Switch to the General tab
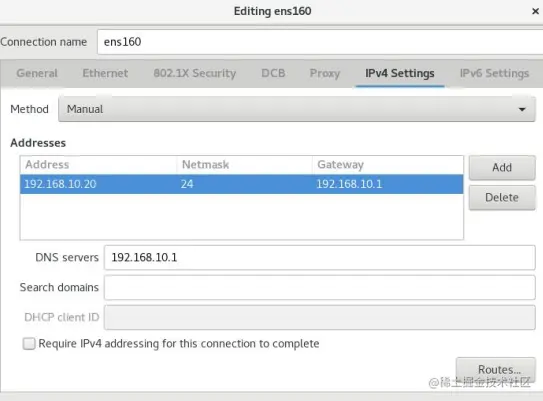 (x=37, y=73)
